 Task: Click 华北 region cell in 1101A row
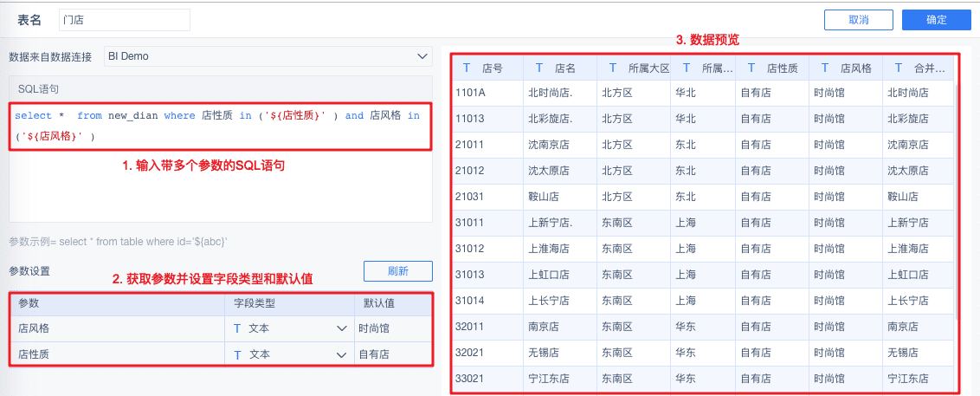click(x=703, y=94)
